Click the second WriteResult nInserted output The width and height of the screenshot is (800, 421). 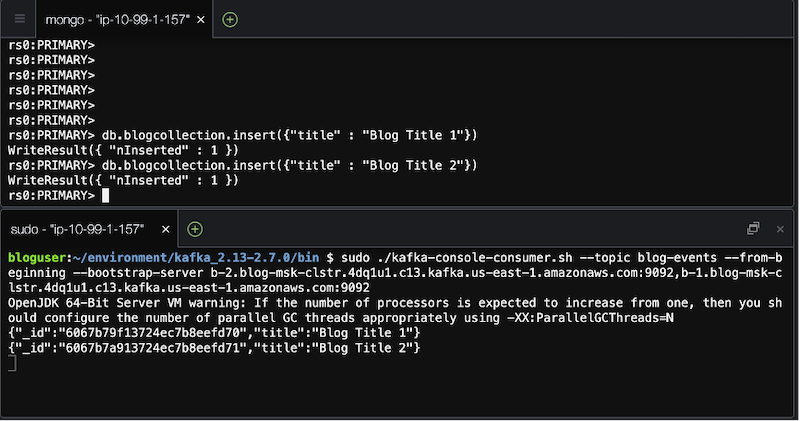(123, 180)
